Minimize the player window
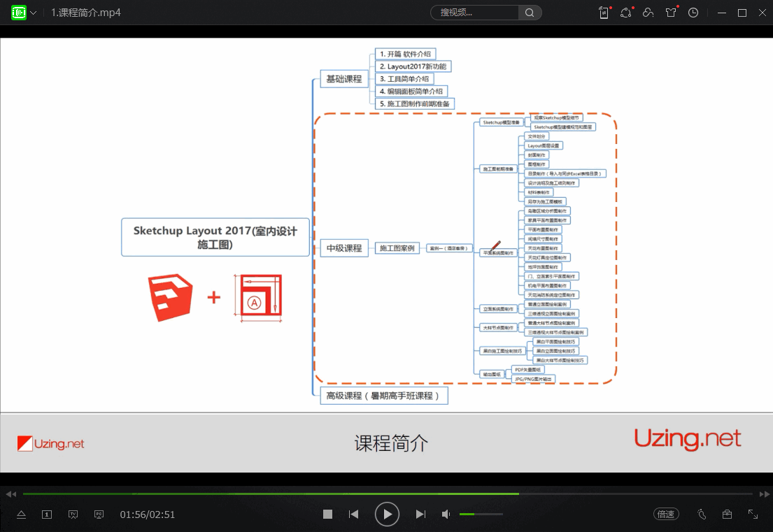The width and height of the screenshot is (773, 532). tap(722, 13)
